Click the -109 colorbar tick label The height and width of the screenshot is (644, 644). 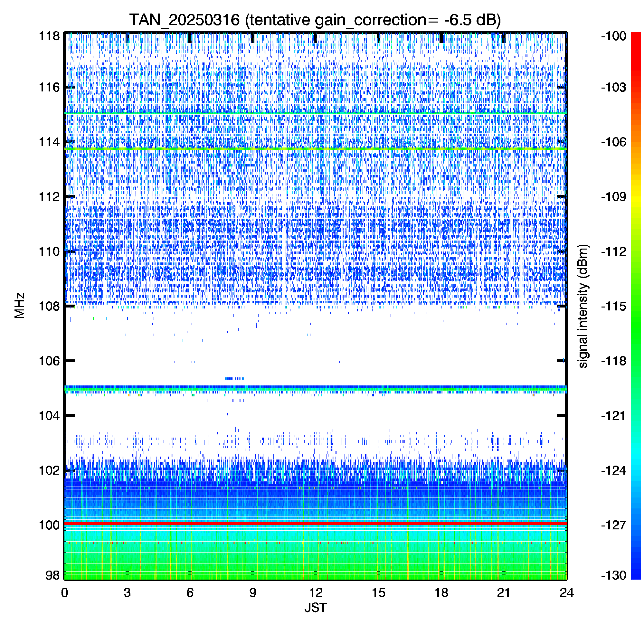click(614, 197)
